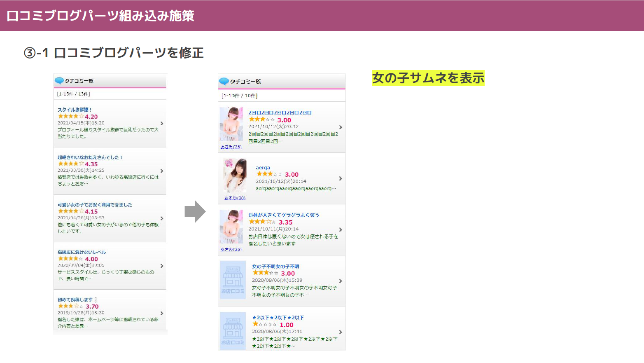644x363 pixels.
Task: Click the girl thumbnail on the 2回目 review
Action: 231,124
